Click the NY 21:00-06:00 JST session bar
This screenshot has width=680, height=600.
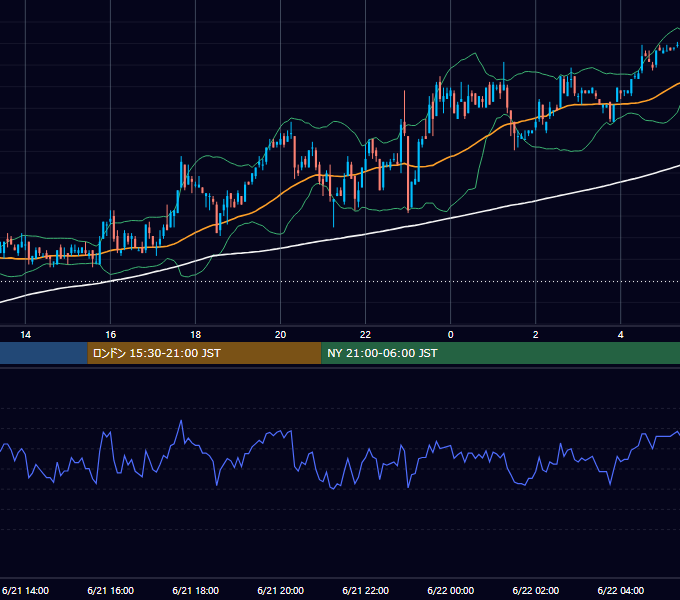coord(500,353)
